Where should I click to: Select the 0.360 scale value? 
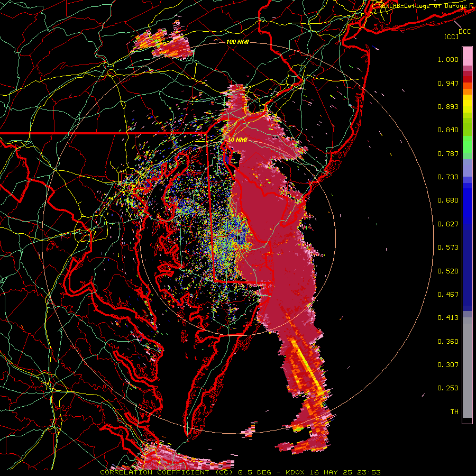click(448, 342)
